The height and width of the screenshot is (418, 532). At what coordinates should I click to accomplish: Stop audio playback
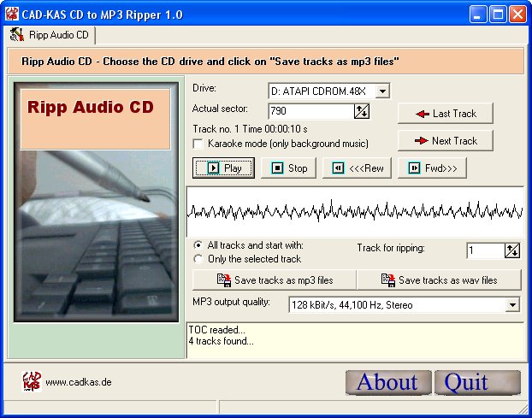click(x=288, y=168)
